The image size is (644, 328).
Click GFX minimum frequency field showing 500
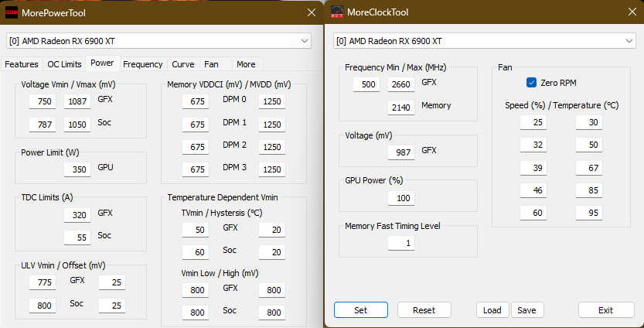click(x=366, y=84)
